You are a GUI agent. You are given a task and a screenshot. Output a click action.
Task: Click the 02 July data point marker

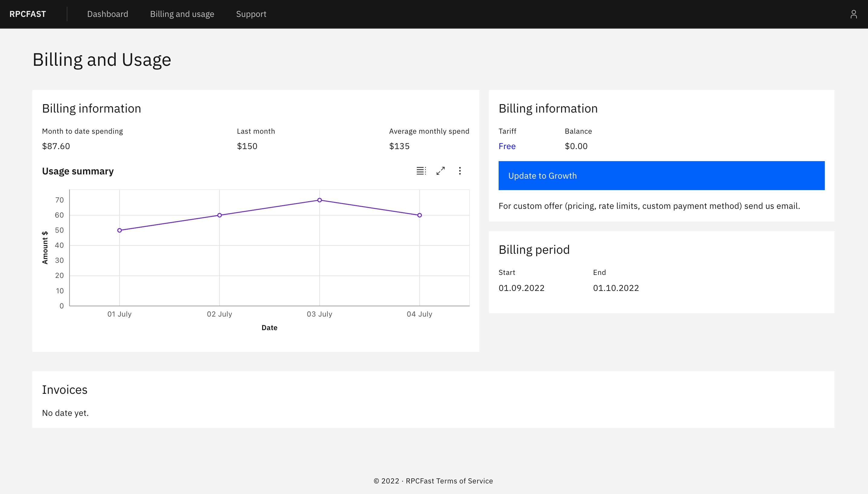(x=219, y=215)
